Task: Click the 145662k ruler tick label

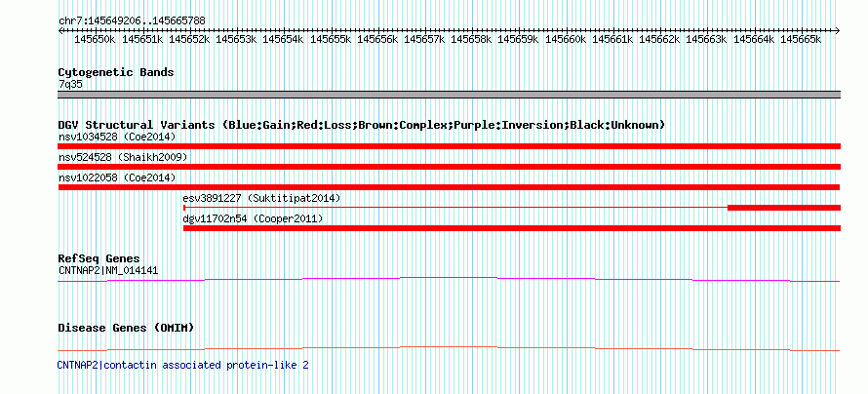Action: 660,40
